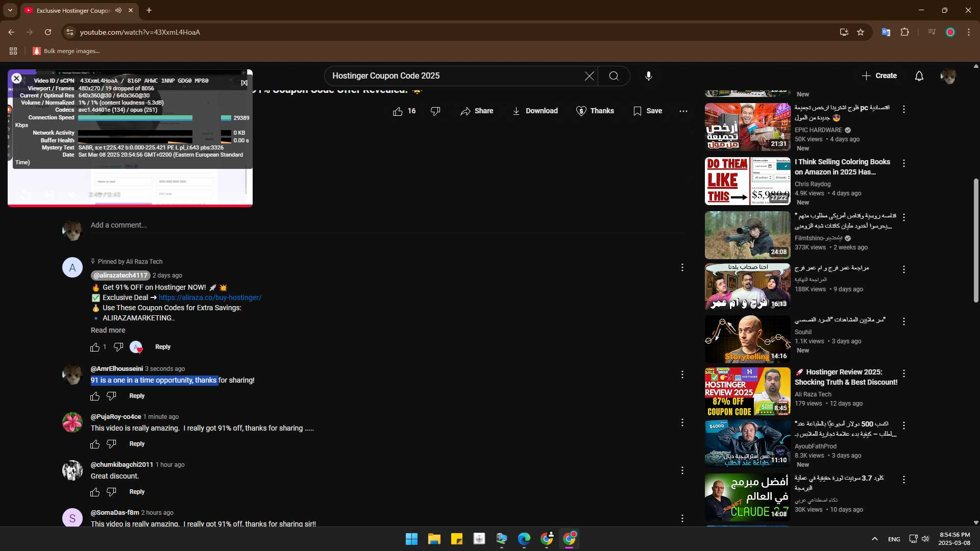Click the search magnifier button
This screenshot has width=980, height=551.
coord(614,76)
